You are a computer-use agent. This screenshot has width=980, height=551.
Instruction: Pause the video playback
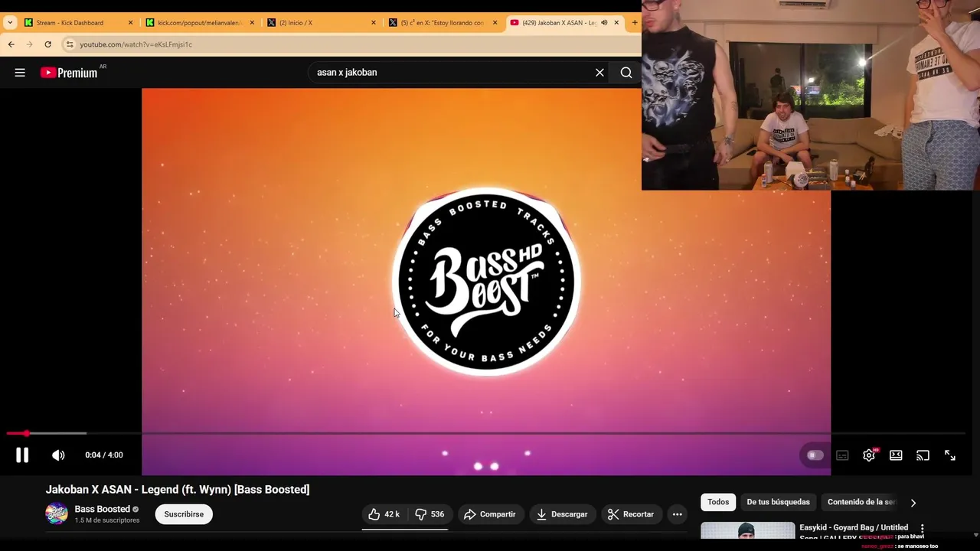click(x=22, y=455)
